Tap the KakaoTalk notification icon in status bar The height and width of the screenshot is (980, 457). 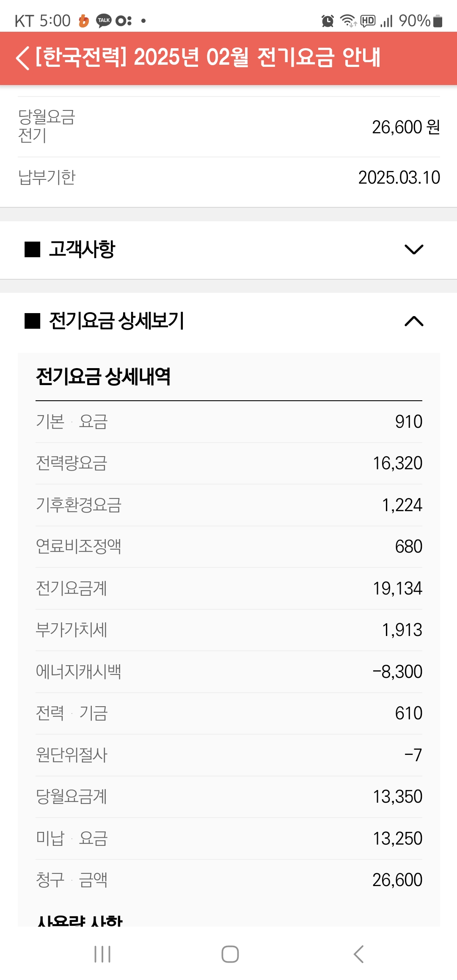104,21
